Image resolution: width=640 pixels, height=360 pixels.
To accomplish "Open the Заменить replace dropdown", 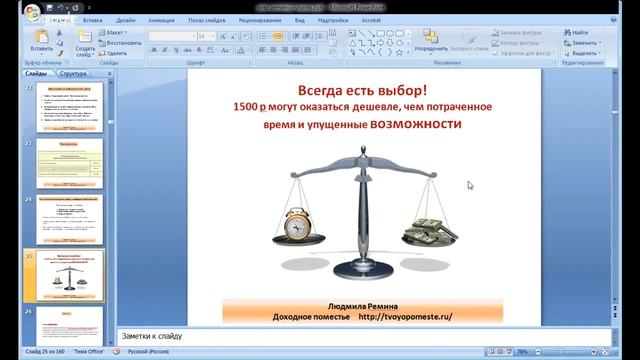I will [582, 43].
